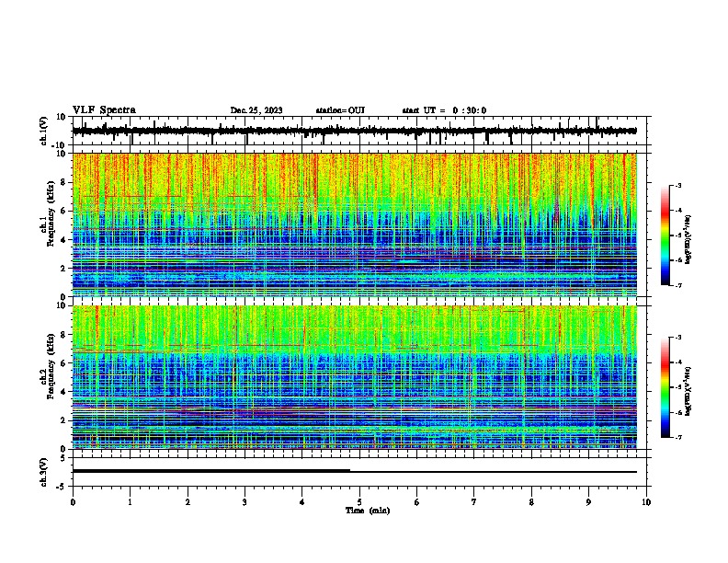Click the "-5" tick of ch.3(V) axis
The width and height of the screenshot is (728, 563).
click(x=62, y=487)
